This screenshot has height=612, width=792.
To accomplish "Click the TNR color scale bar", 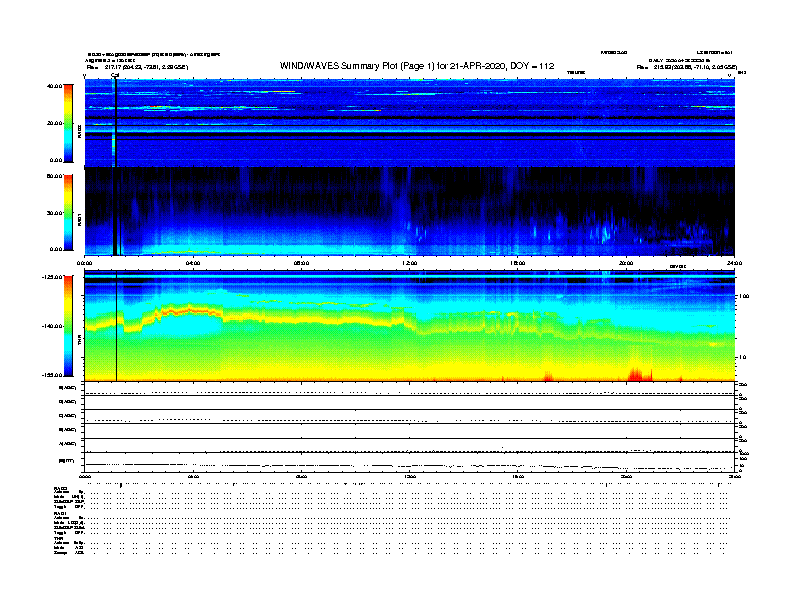I will (68, 326).
